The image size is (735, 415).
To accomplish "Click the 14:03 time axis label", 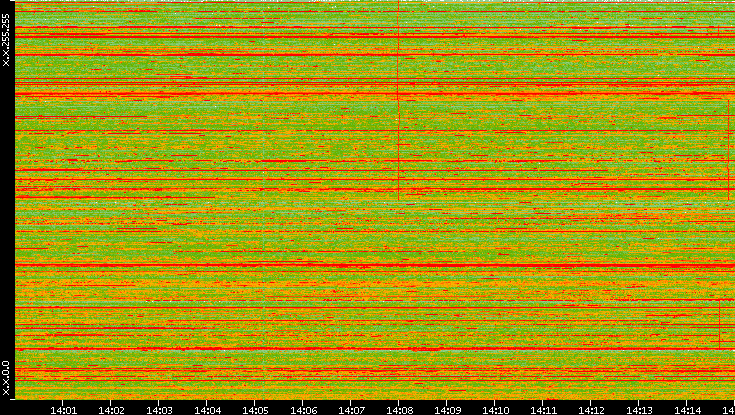I will click(x=159, y=410).
